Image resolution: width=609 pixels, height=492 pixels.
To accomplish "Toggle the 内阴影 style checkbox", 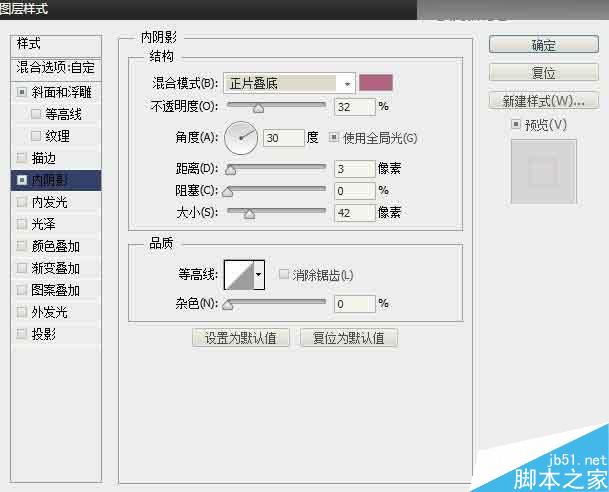I will pos(22,180).
